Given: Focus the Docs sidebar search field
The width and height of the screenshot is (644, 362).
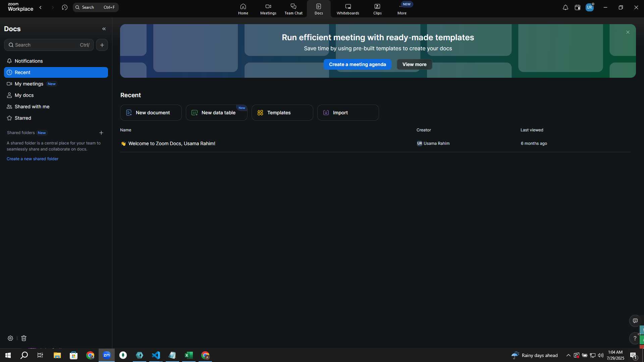Looking at the screenshot, I should click(49, 45).
